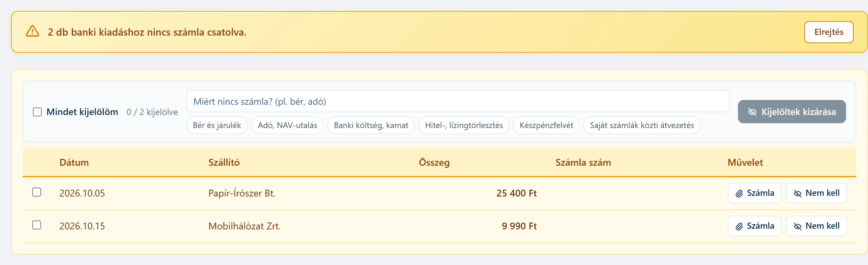The width and height of the screenshot is (868, 265).
Task: Click the date 2026.10.15
Action: point(82,226)
